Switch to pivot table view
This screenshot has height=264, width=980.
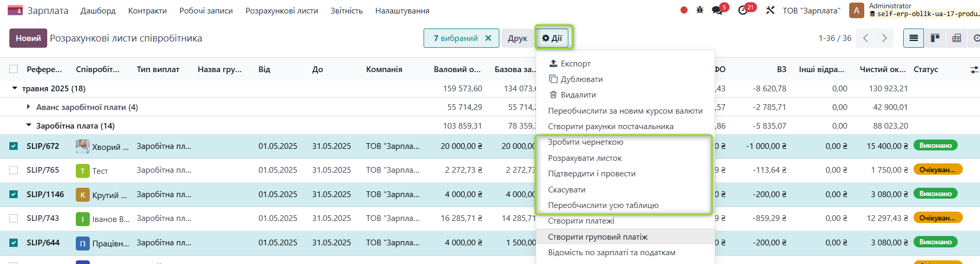coord(957,38)
